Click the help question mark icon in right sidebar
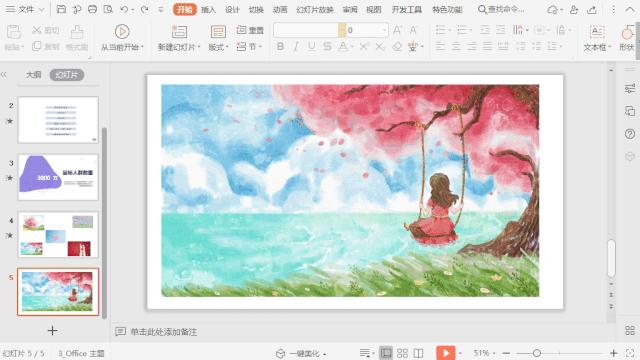 tap(630, 133)
